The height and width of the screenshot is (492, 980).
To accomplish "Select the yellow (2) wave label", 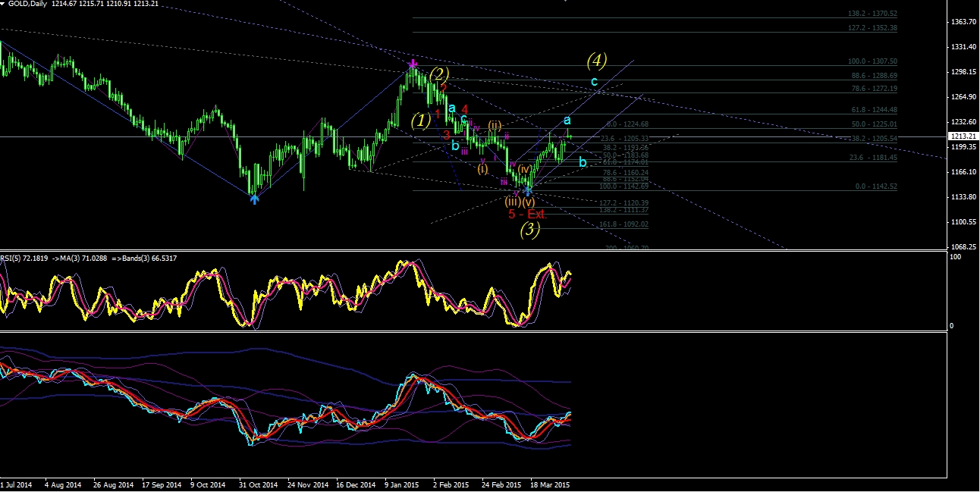I will tap(440, 74).
